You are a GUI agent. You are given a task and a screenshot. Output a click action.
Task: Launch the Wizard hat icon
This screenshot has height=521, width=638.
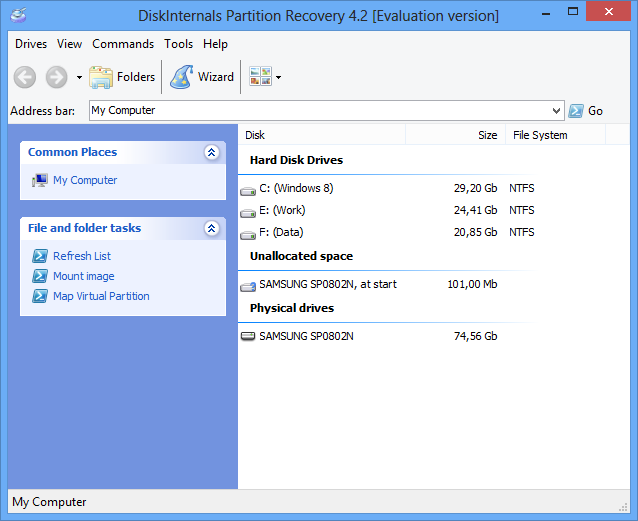(x=181, y=77)
